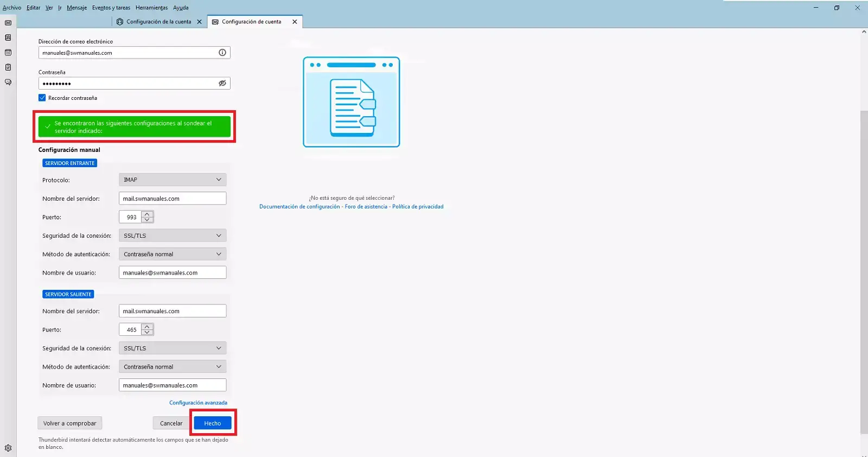Open the Ver menu

coord(49,8)
